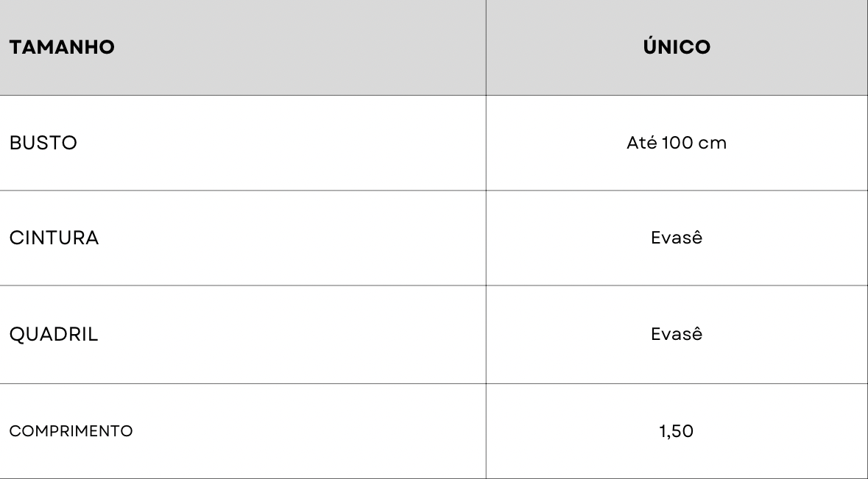
Task: Click the TAMANHO header cell
Action: pos(61,49)
